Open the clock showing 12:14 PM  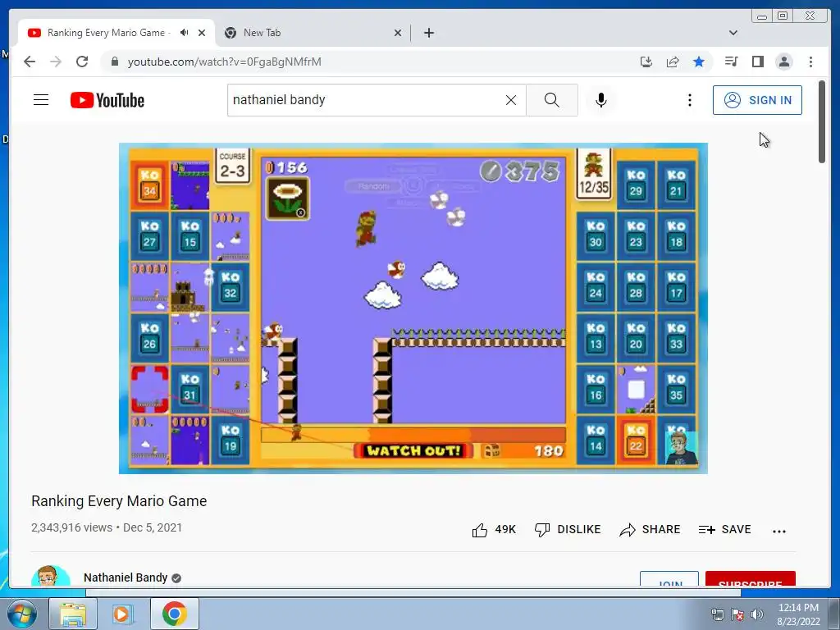pos(798,614)
